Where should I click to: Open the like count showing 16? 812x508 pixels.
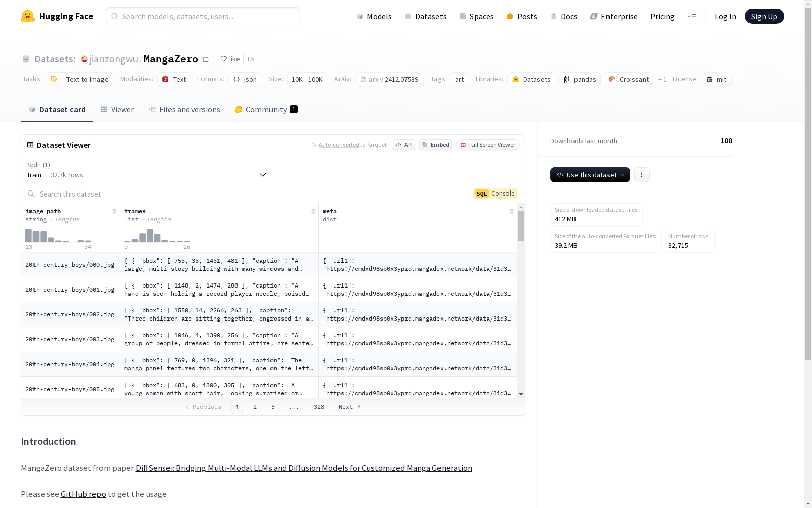(250, 59)
